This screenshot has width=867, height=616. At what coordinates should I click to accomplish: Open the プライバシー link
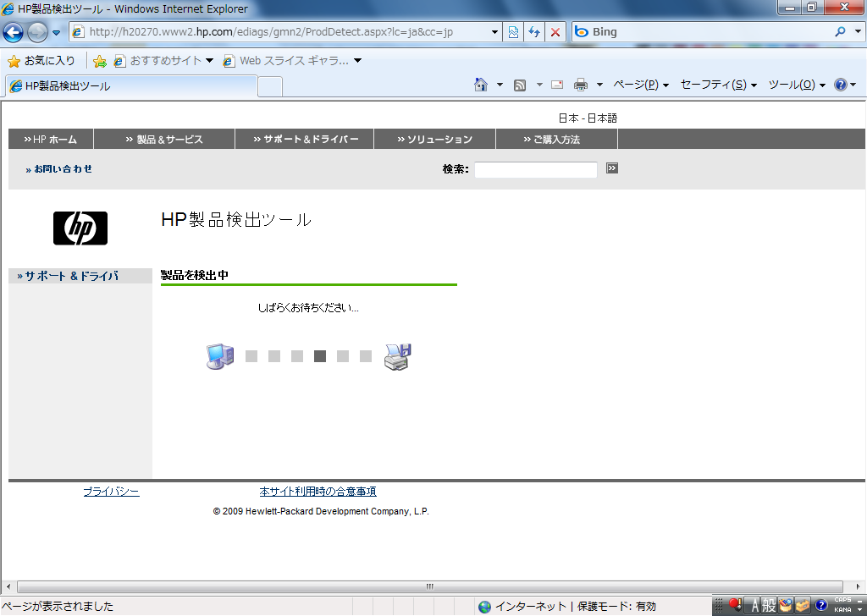click(x=111, y=491)
